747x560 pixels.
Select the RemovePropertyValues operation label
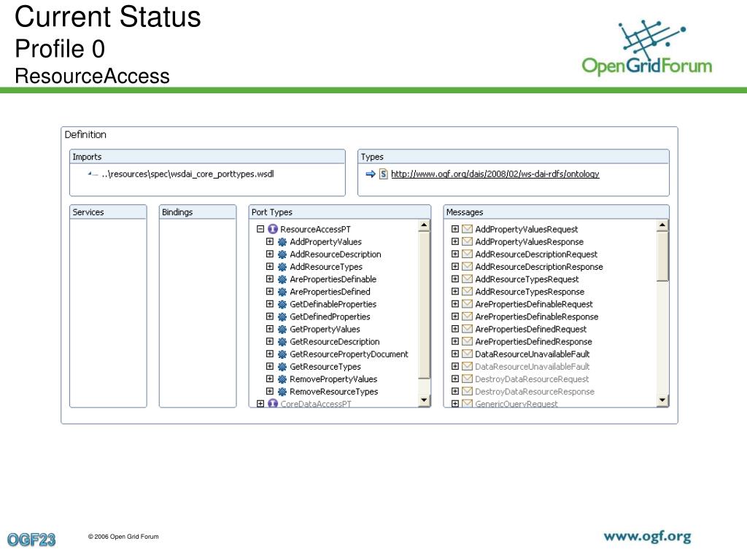tap(333, 379)
